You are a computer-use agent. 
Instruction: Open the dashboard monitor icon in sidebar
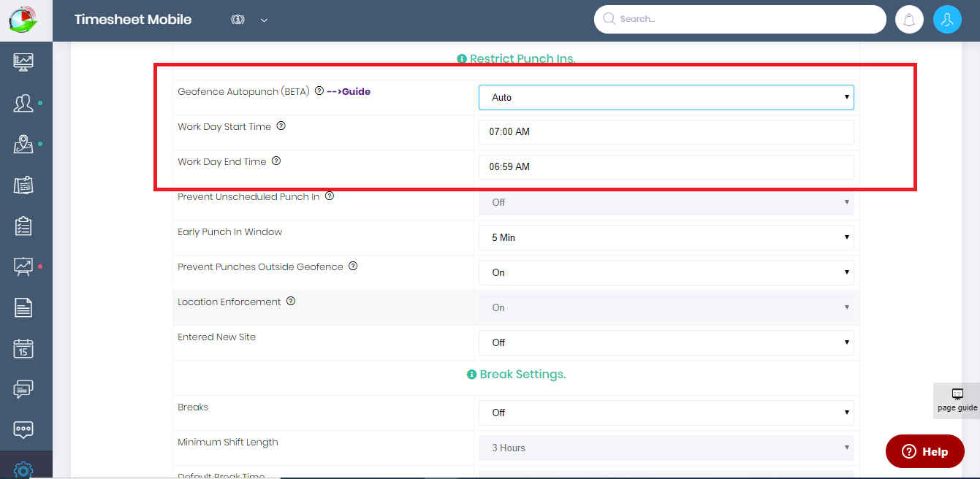[x=23, y=63]
